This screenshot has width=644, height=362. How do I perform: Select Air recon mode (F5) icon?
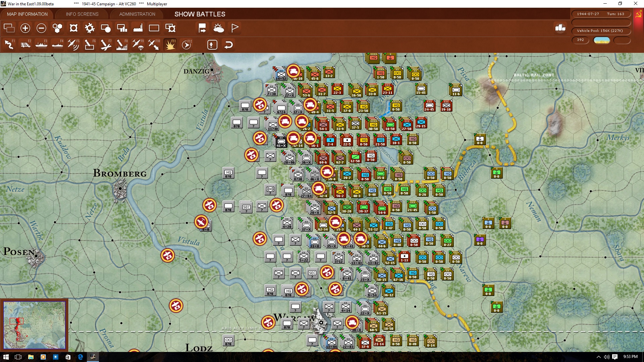[x=73, y=45]
